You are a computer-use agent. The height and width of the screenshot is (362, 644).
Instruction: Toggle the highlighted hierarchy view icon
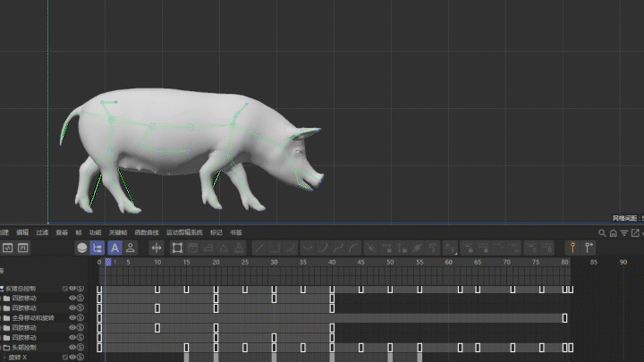tap(97, 248)
